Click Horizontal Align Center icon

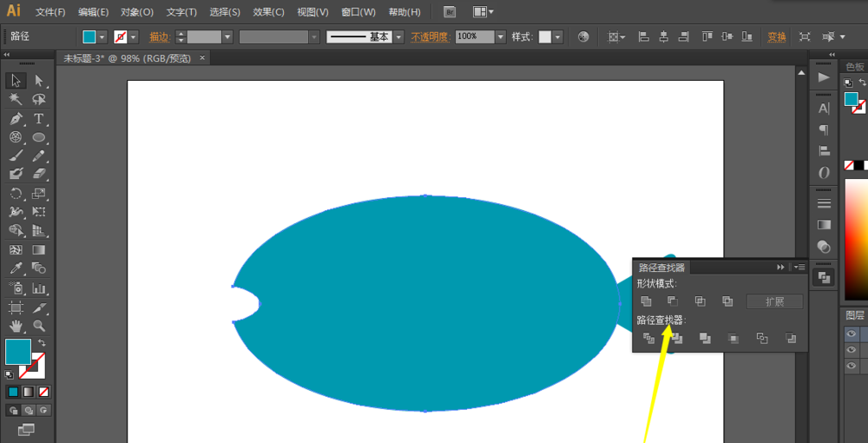pyautogui.click(x=664, y=37)
